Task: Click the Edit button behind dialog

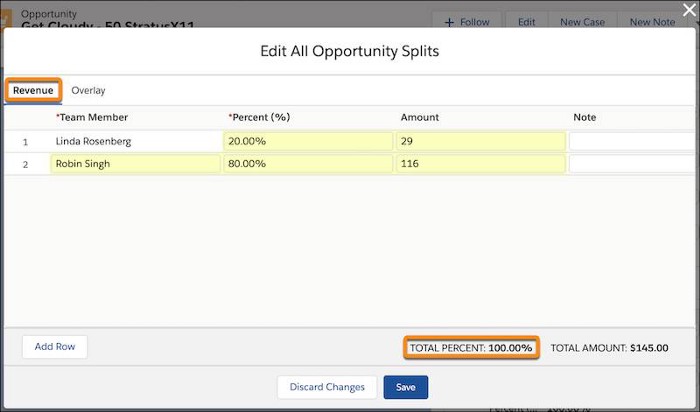Action: click(x=526, y=21)
